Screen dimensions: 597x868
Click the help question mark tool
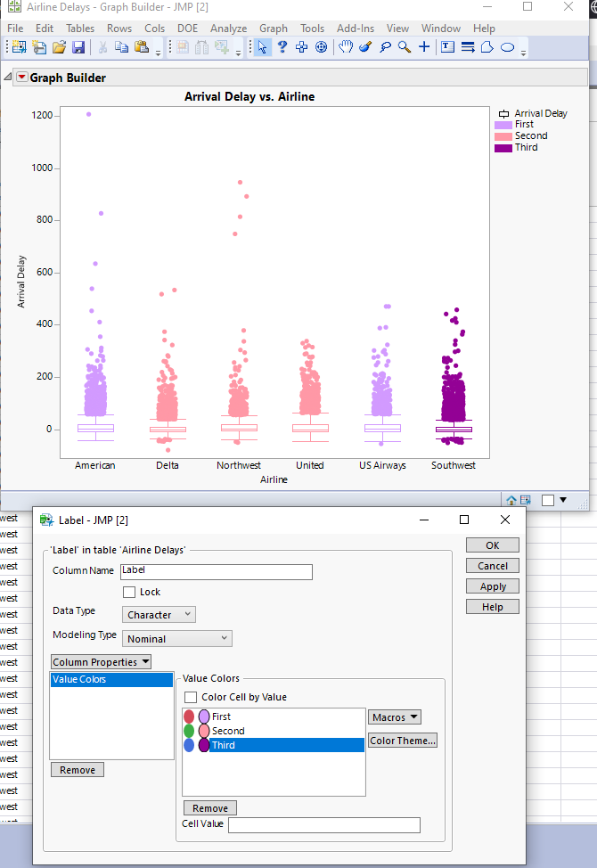[282, 47]
